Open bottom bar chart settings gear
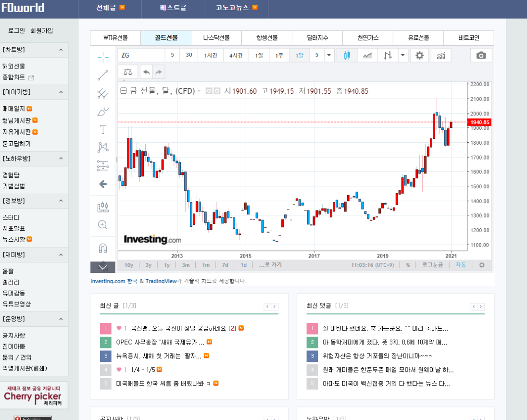This screenshot has width=527, height=420. point(482,265)
